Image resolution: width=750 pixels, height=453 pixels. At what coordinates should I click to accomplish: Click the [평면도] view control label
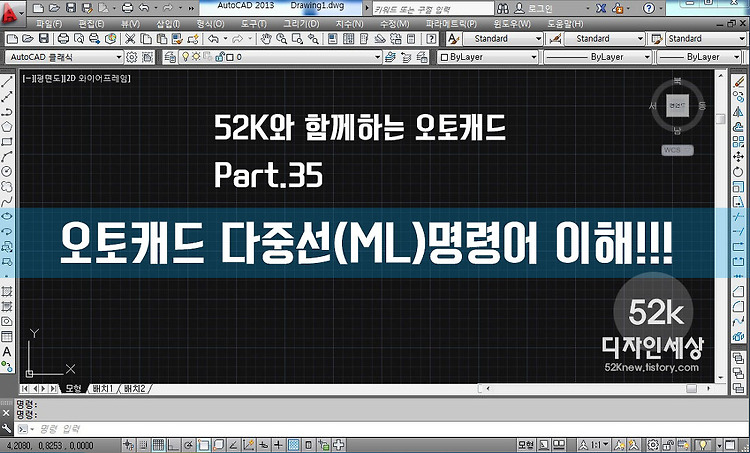(46, 78)
